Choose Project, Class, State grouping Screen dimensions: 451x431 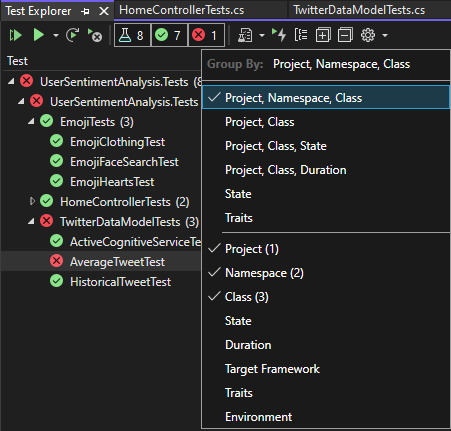(x=326, y=146)
